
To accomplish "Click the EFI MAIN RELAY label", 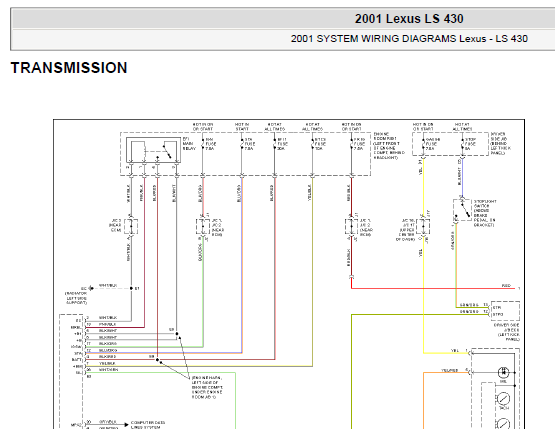I will click(x=189, y=144).
